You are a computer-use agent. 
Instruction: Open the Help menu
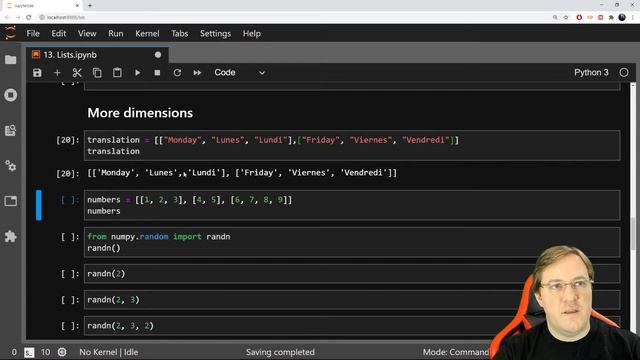251,33
